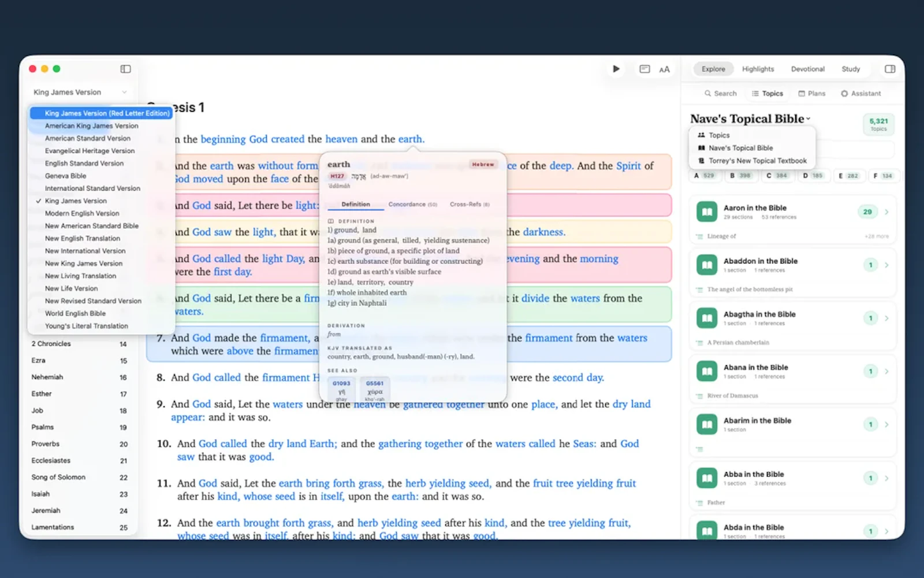Filter topics by letter B
This screenshot has height=578, width=924.
coord(740,176)
